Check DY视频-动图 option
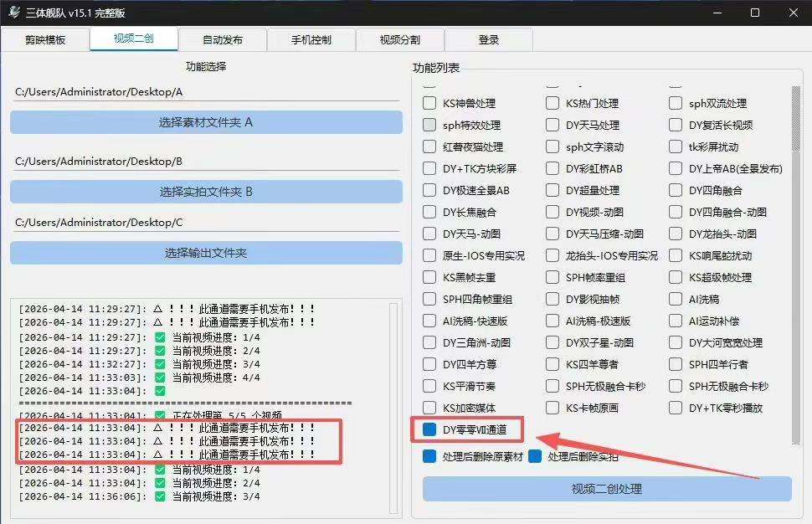 coord(552,212)
